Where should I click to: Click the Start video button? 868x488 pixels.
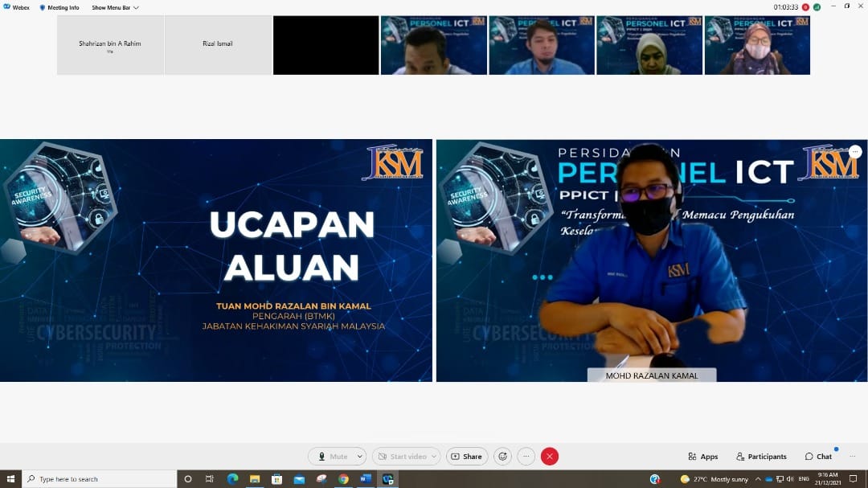pyautogui.click(x=401, y=457)
